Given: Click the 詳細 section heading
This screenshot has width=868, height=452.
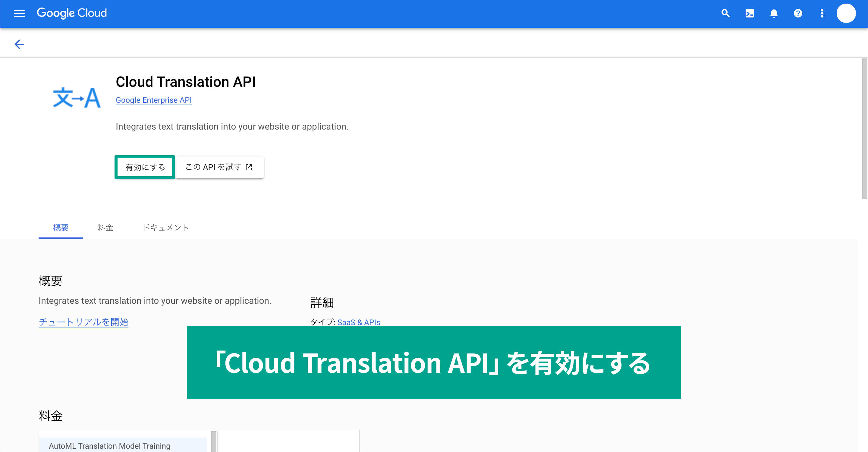Looking at the screenshot, I should 322,303.
